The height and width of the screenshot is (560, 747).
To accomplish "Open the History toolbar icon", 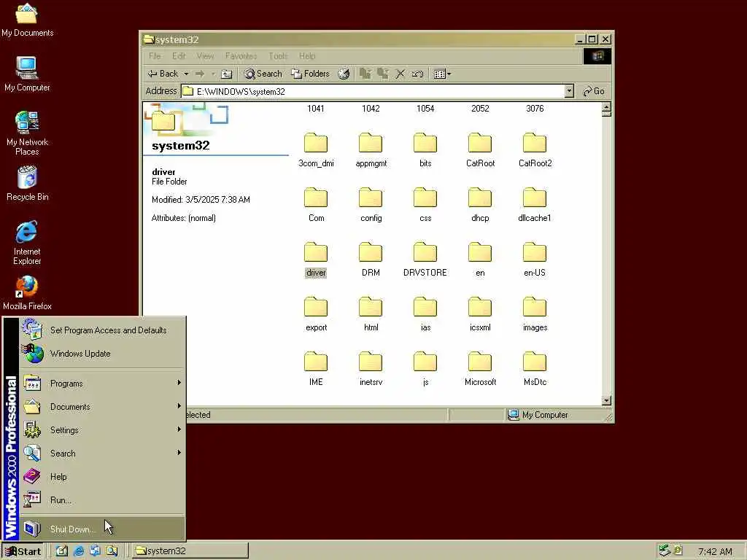I will point(344,74).
